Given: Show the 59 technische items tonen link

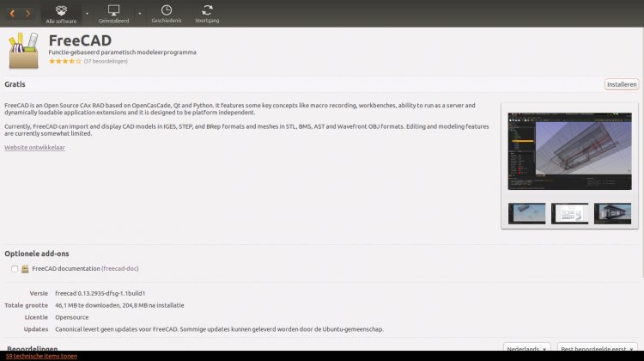Looking at the screenshot, I should [x=41, y=356].
